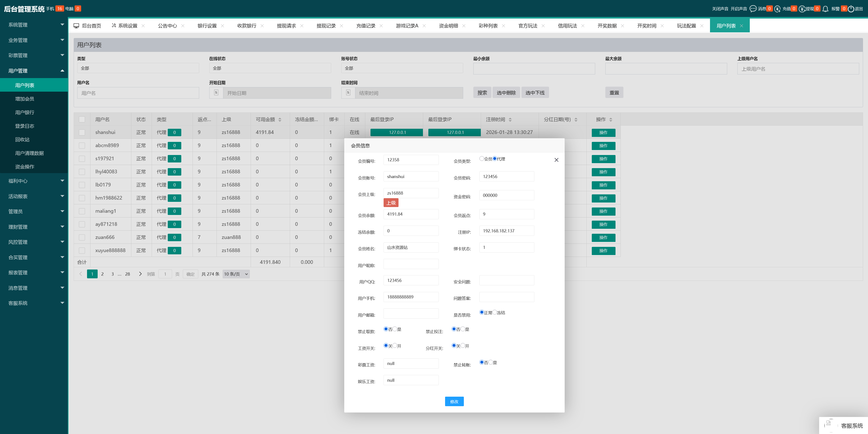Open start date calendar icon
The image size is (868, 434).
click(x=216, y=93)
